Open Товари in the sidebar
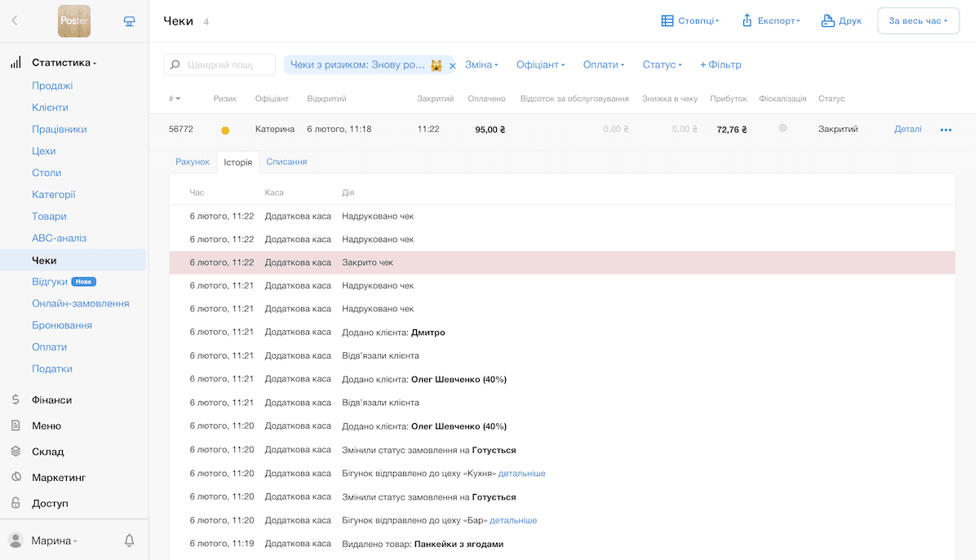The image size is (979, 560). 49,217
